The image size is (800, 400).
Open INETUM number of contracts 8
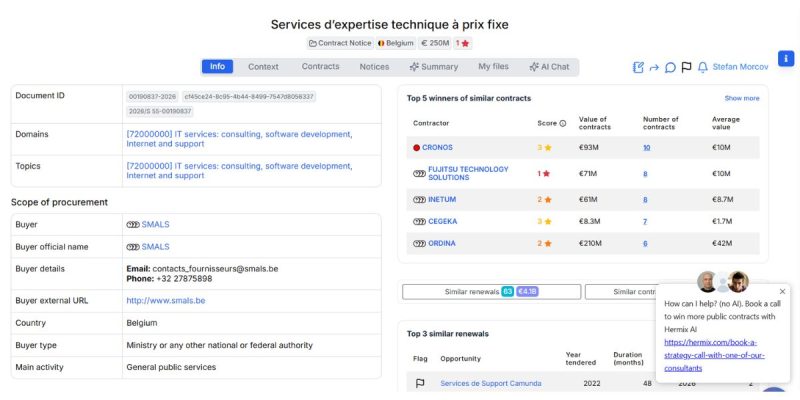point(645,200)
